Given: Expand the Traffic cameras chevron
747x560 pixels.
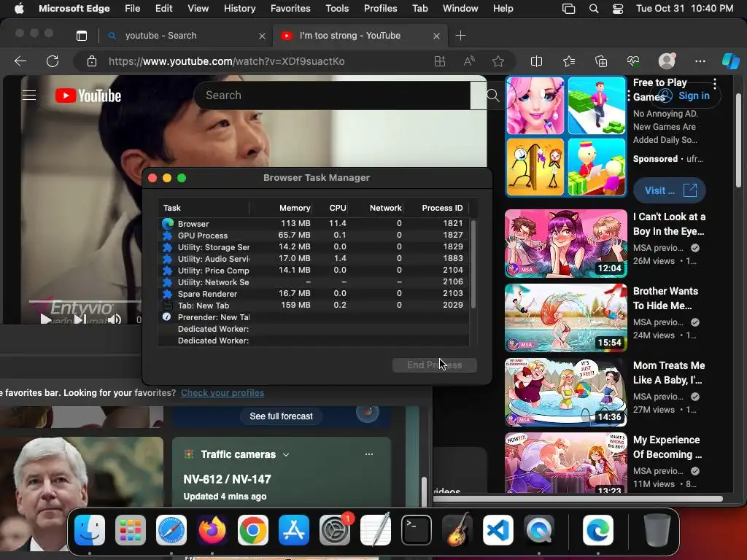Looking at the screenshot, I should click(x=286, y=455).
